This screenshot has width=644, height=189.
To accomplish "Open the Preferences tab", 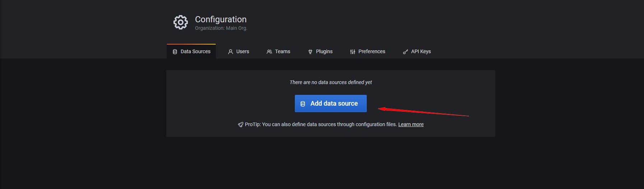I will (x=371, y=51).
